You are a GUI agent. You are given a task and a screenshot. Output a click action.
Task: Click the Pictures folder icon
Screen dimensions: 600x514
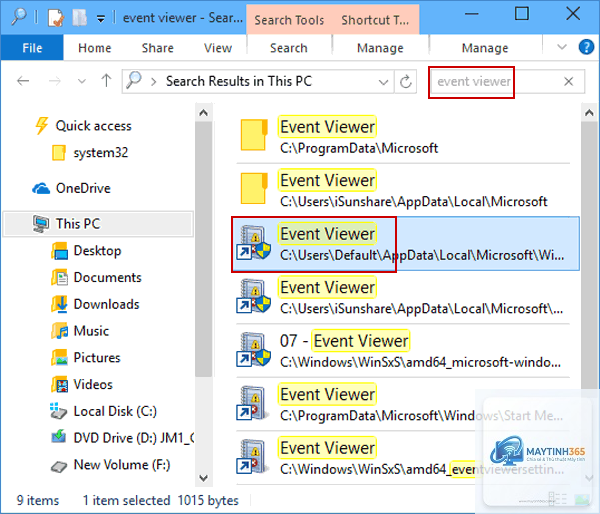coord(59,358)
